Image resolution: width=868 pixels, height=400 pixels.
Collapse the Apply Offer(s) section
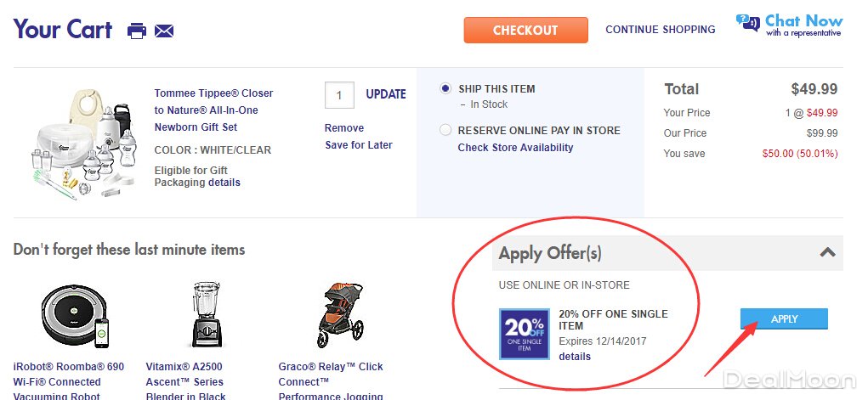click(826, 252)
